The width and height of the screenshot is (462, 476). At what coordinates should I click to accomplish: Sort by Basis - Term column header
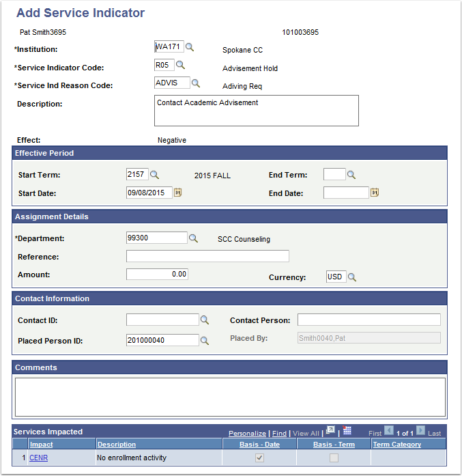tap(334, 445)
